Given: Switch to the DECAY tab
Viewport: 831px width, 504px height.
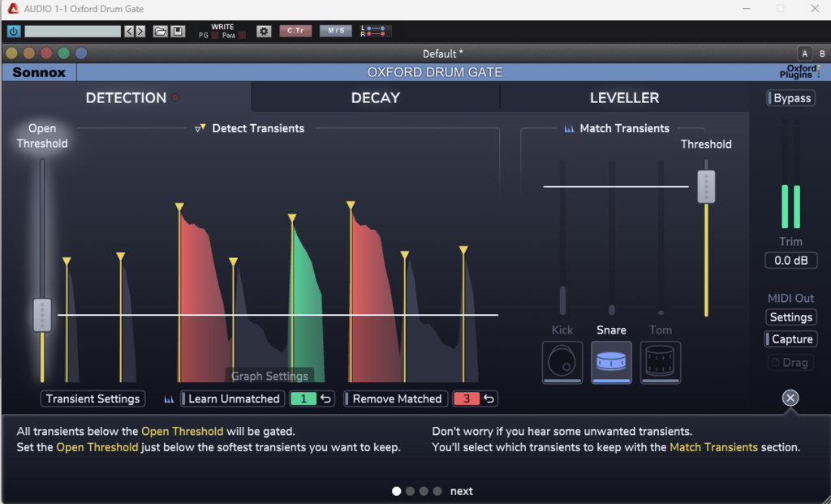Looking at the screenshot, I should coord(375,98).
